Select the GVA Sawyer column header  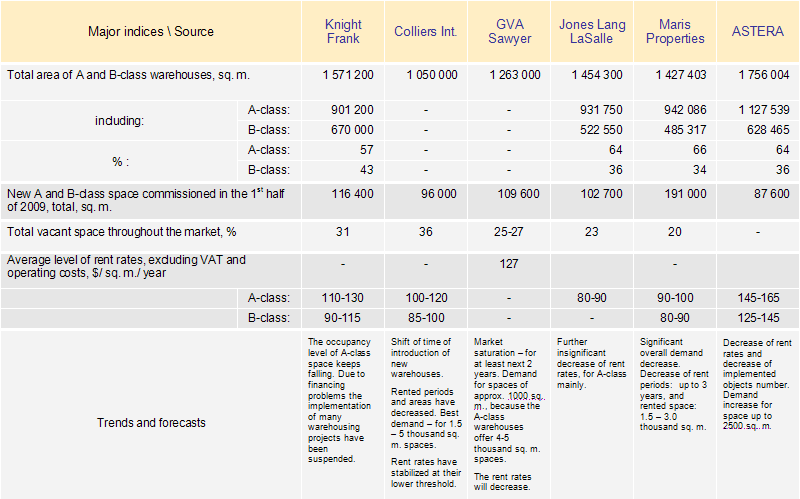tap(509, 32)
